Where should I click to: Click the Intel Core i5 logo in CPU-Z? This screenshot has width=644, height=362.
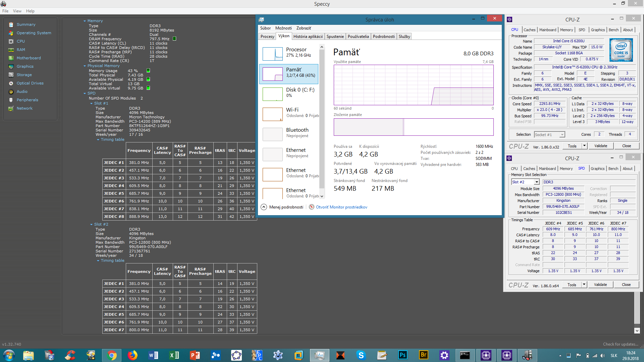[x=621, y=50]
